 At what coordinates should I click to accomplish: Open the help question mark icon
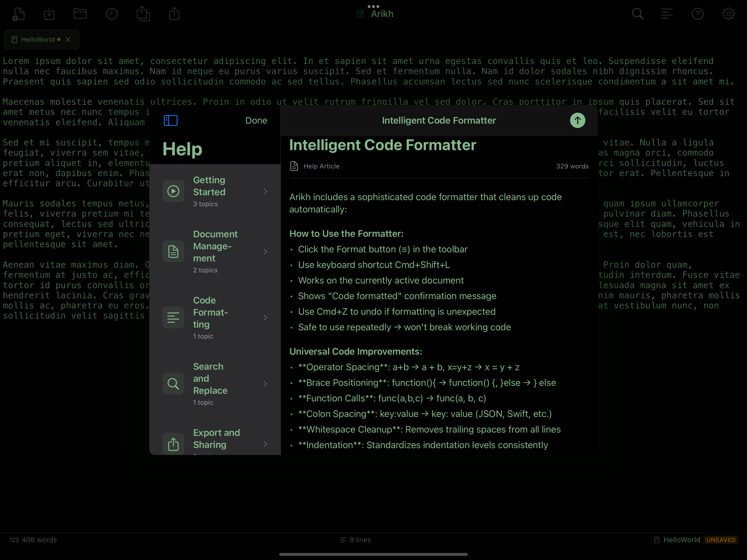[698, 14]
